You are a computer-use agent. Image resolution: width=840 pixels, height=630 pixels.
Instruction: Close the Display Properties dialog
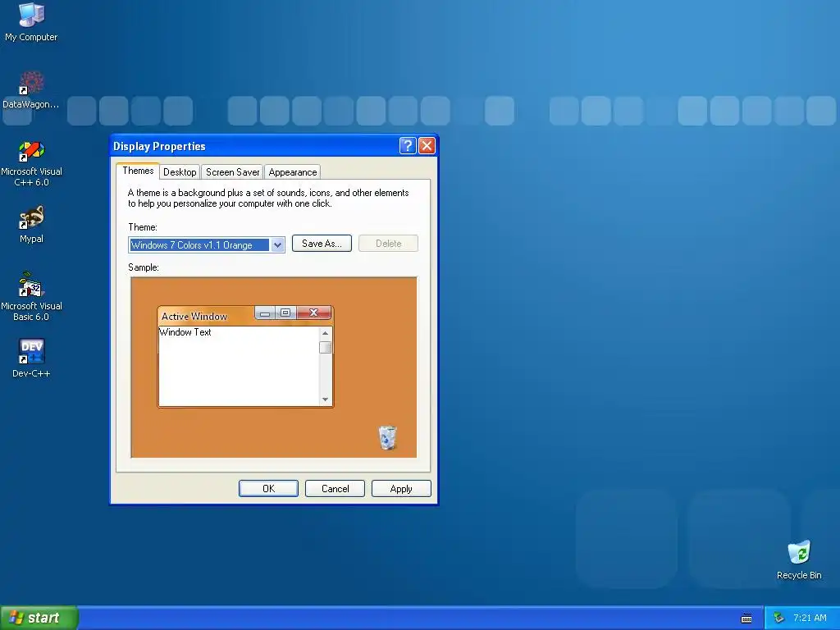click(427, 146)
